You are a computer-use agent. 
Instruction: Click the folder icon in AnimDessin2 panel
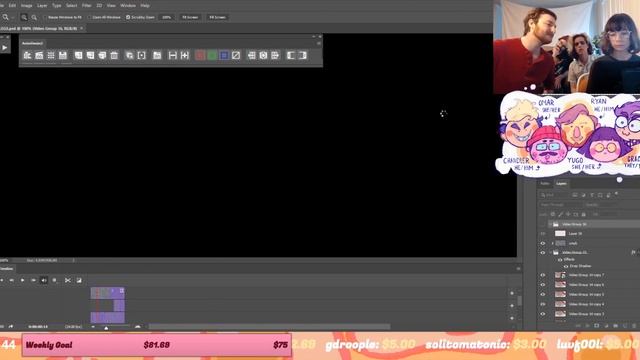pos(157,56)
